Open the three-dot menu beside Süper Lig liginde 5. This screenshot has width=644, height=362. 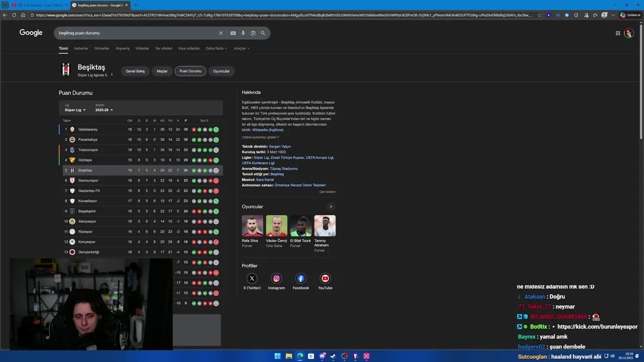[x=112, y=75]
